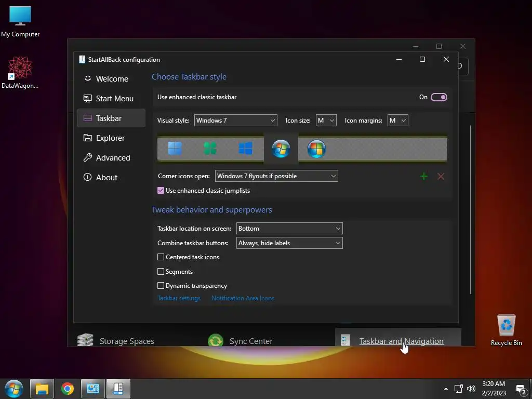Screen dimensions: 532x399
Task: Open the network tray icon
Action: pos(458,389)
